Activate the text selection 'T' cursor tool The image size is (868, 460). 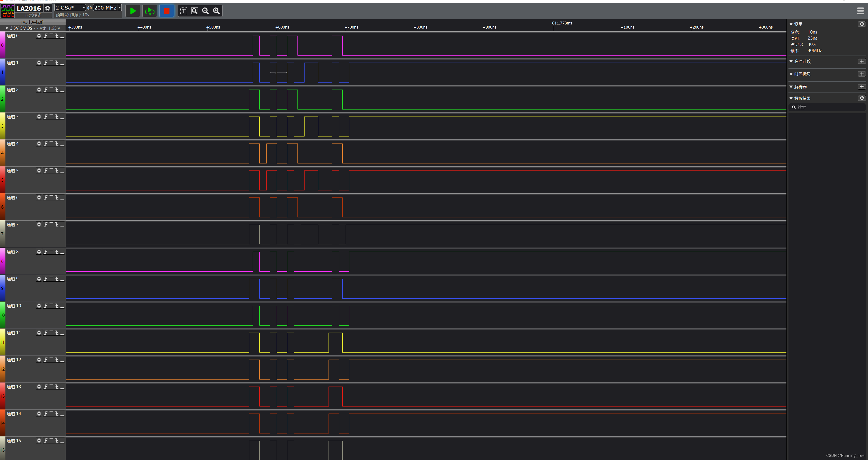(184, 11)
